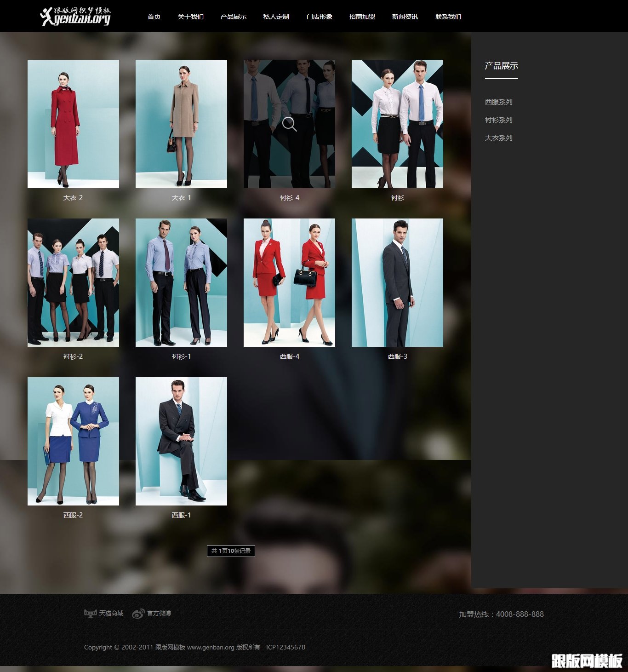Image resolution: width=628 pixels, height=672 pixels.
Task: Click the 西服-2 product title
Action: 73,515
